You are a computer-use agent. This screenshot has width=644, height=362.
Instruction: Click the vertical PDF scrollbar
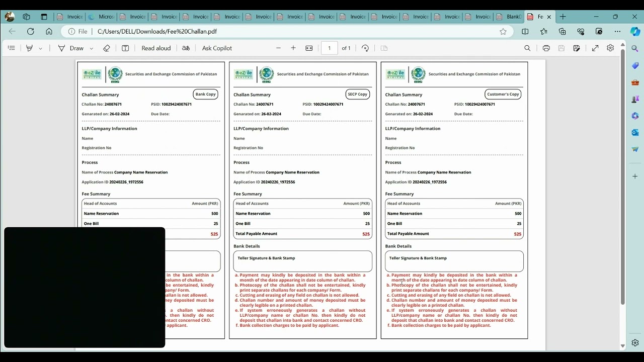coord(622,176)
